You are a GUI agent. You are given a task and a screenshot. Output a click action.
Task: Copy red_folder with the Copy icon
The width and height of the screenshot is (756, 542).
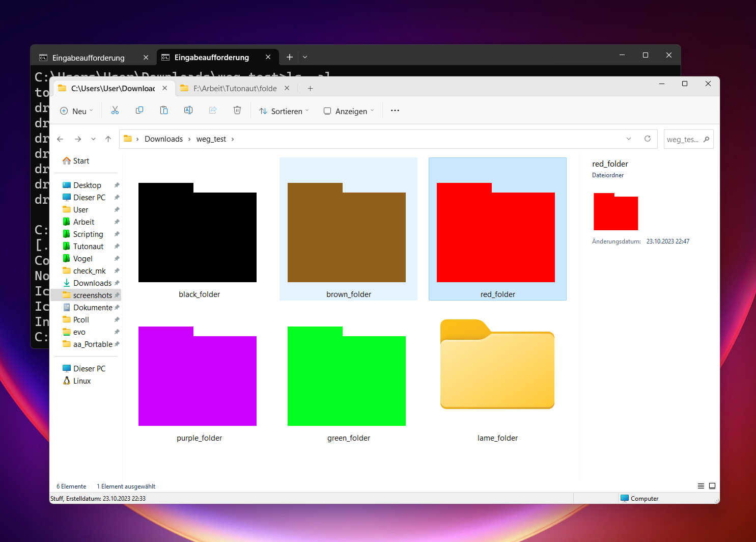pyautogui.click(x=139, y=110)
